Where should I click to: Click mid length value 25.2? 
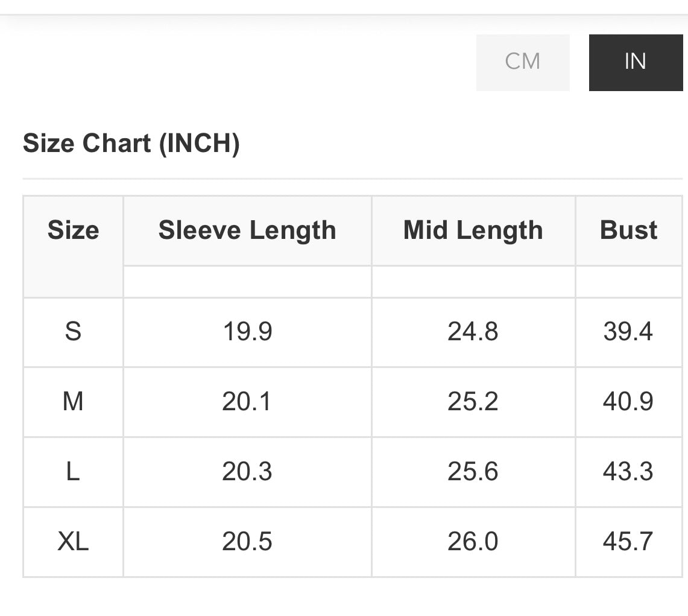pos(473,401)
